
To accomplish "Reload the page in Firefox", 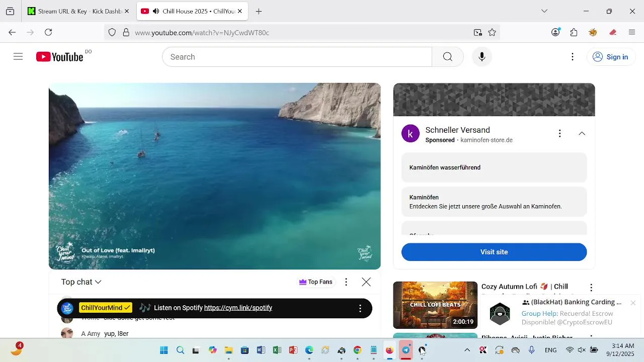I will [48, 32].
